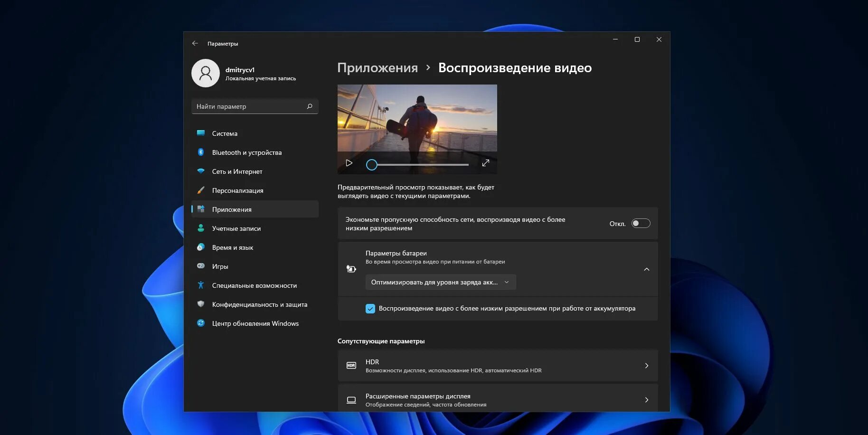Select Приложения in the sidebar
Viewport: 868px width, 435px height.
(255, 209)
